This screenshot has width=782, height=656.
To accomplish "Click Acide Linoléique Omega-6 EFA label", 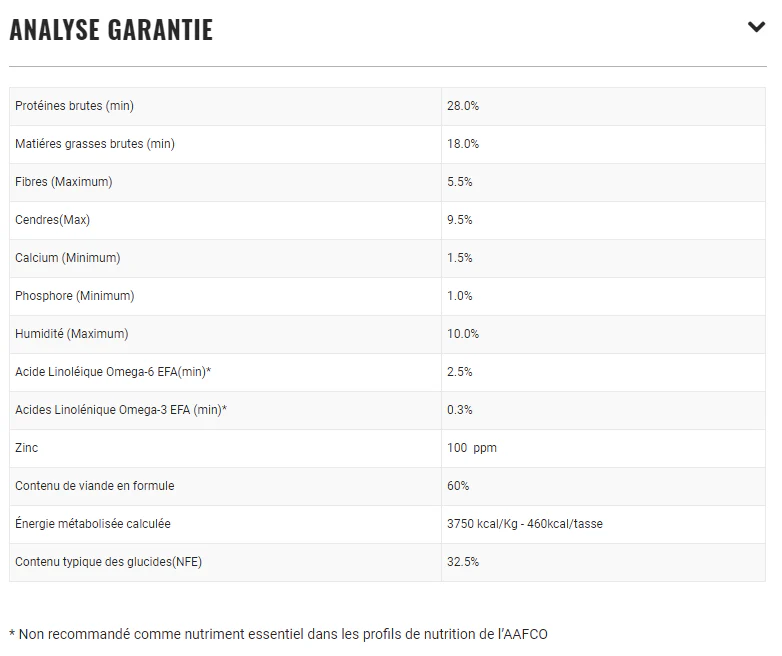I will point(113,372).
